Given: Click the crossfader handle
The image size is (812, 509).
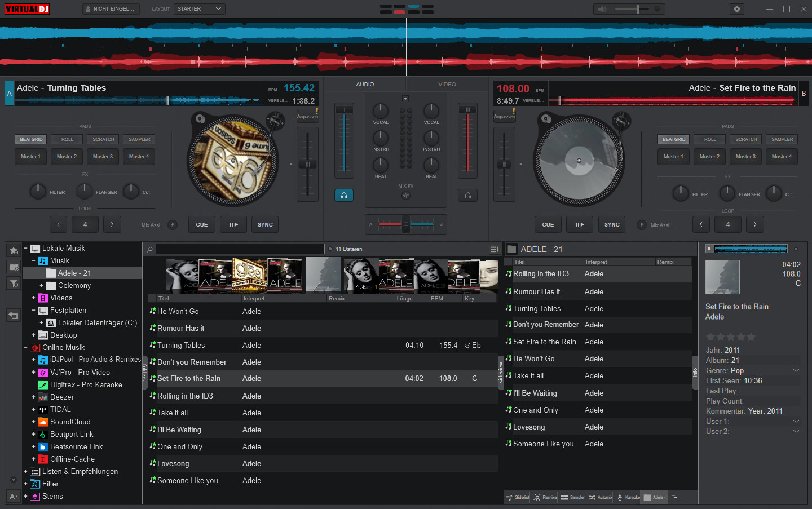Looking at the screenshot, I should pos(405,224).
